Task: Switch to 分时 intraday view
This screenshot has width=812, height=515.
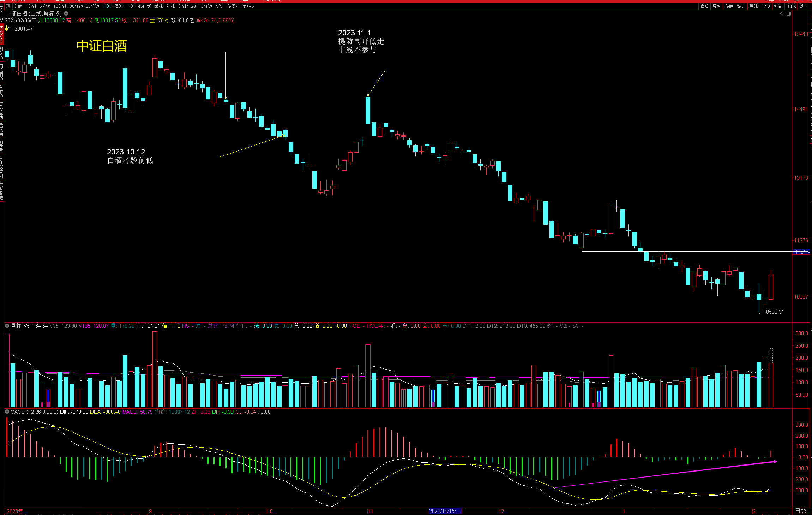Action: pyautogui.click(x=18, y=6)
